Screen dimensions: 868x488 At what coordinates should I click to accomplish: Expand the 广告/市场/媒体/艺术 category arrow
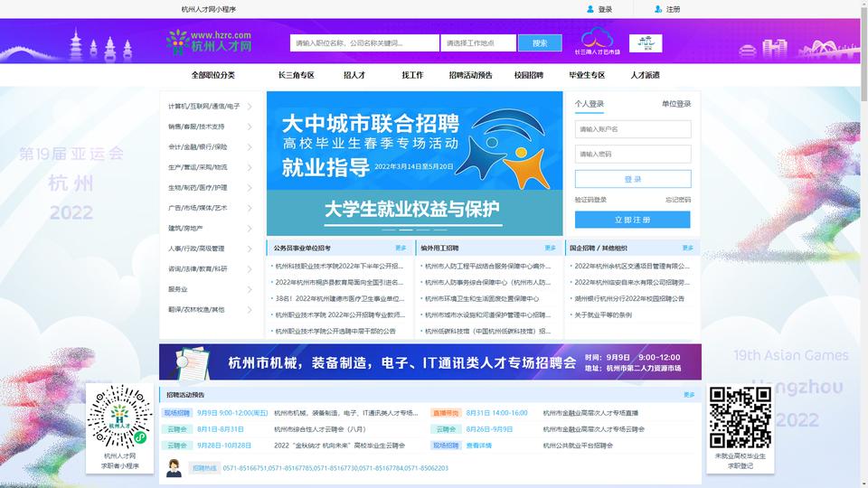[x=250, y=208]
